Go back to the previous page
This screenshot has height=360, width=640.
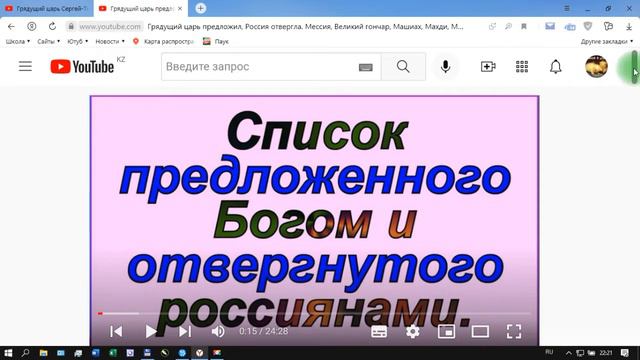pyautogui.click(x=11, y=27)
